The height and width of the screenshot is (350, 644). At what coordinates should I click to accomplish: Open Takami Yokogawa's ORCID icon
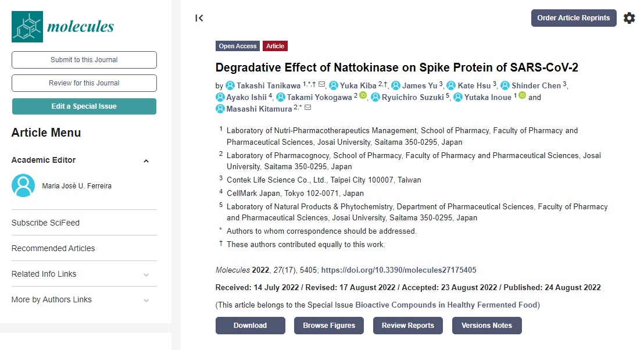363,95
